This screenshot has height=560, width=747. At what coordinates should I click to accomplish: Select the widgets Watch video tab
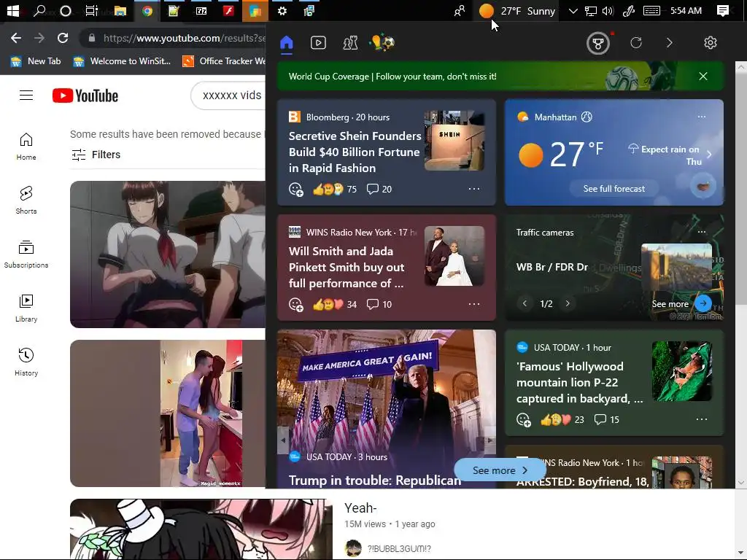pyautogui.click(x=318, y=43)
